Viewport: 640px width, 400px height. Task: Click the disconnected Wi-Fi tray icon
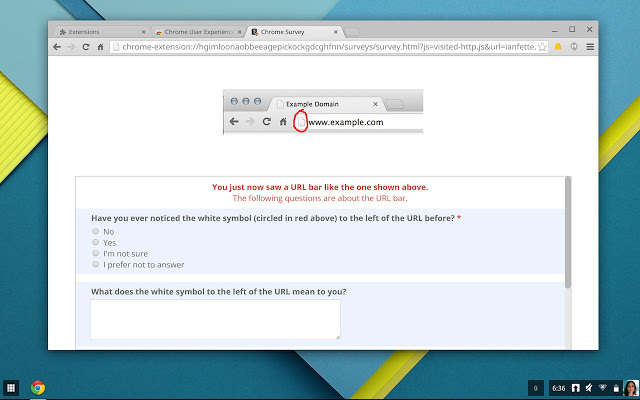pyautogui.click(x=603, y=387)
